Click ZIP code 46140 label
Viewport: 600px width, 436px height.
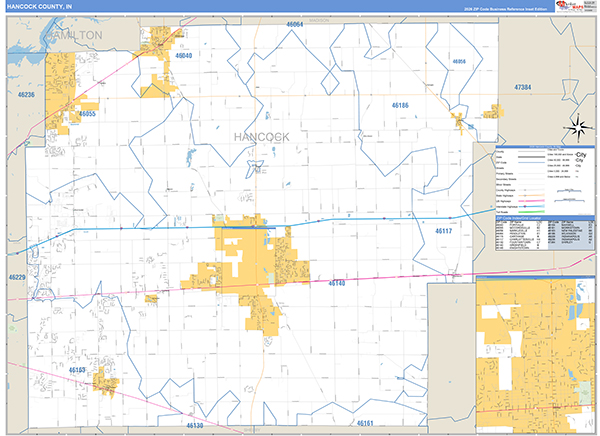337,283
